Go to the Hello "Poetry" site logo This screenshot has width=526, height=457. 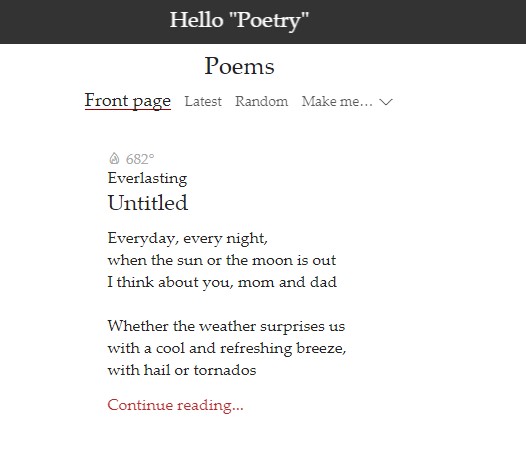pyautogui.click(x=239, y=20)
